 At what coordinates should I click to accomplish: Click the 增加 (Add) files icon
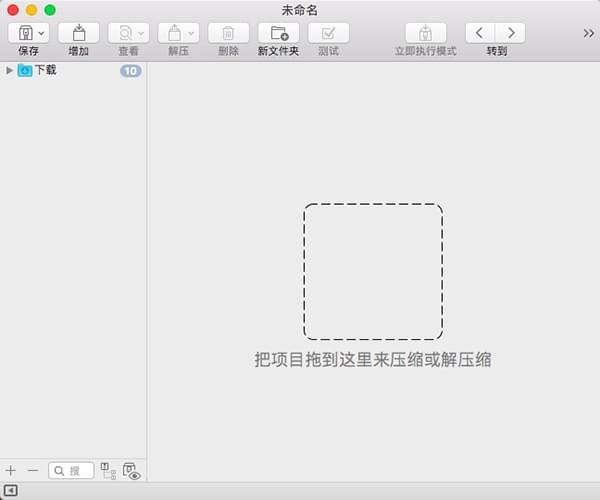78,33
